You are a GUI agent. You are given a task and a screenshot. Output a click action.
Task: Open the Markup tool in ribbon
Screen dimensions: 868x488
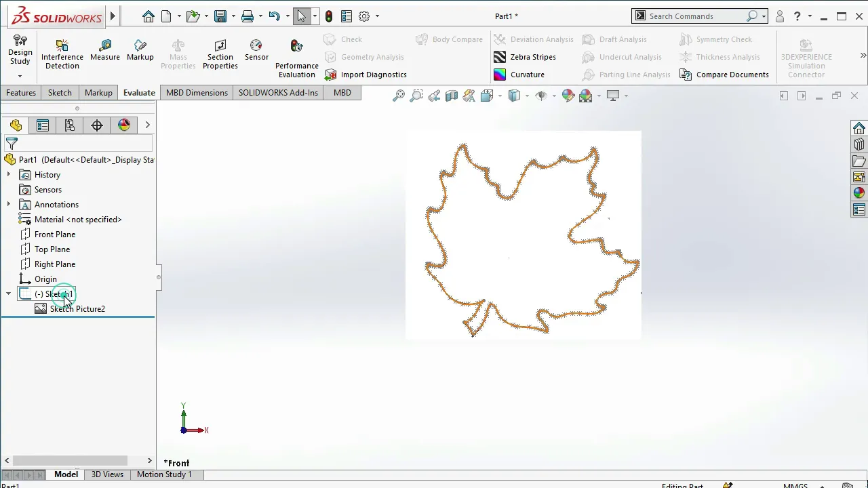140,51
